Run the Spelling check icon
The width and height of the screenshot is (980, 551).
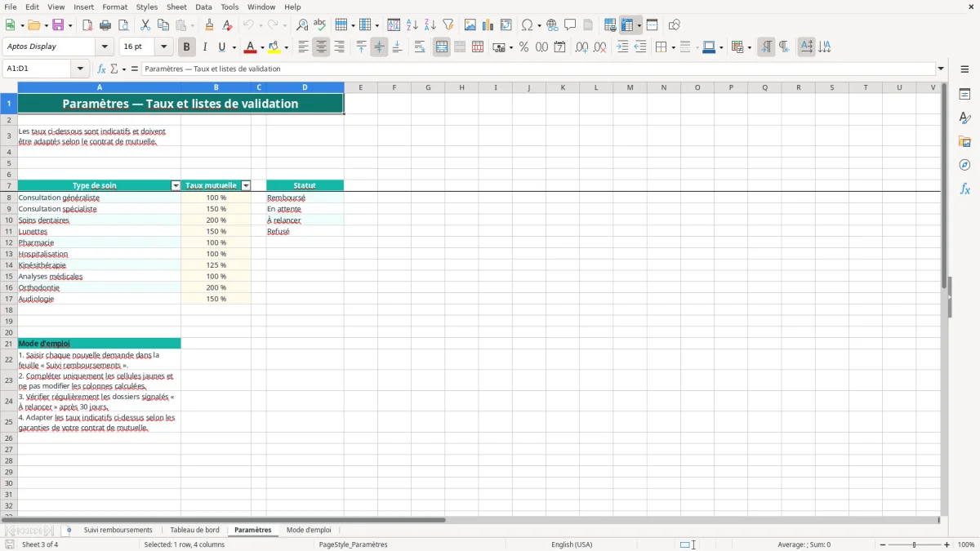(320, 25)
